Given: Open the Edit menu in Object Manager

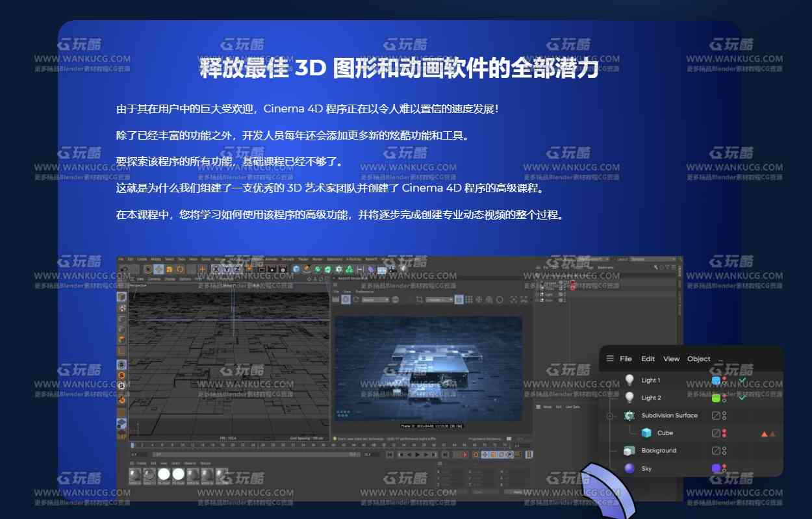Looking at the screenshot, I should pyautogui.click(x=648, y=359).
